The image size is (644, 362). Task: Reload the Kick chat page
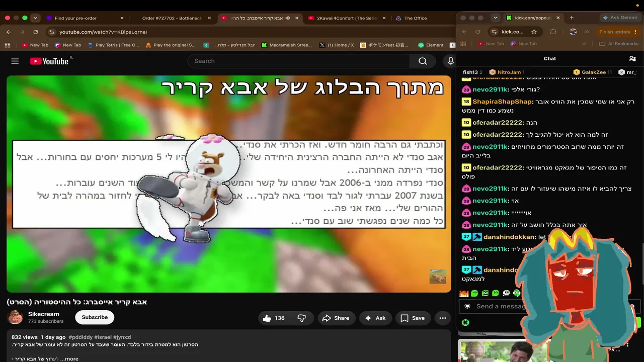[478, 32]
